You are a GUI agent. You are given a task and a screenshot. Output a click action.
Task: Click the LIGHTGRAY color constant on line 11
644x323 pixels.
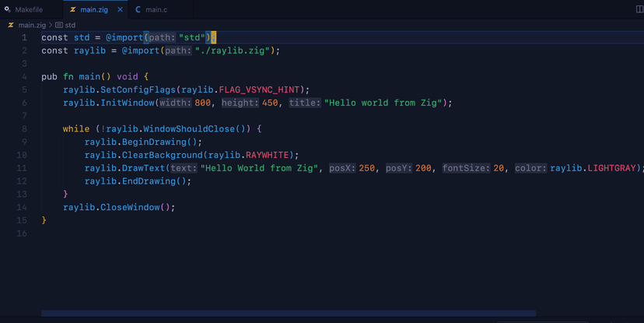point(611,168)
